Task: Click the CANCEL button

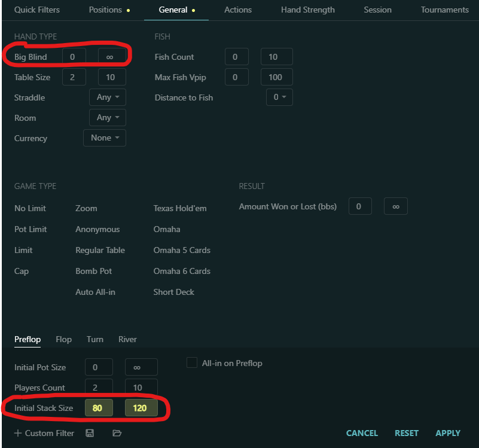Action: [x=362, y=433]
